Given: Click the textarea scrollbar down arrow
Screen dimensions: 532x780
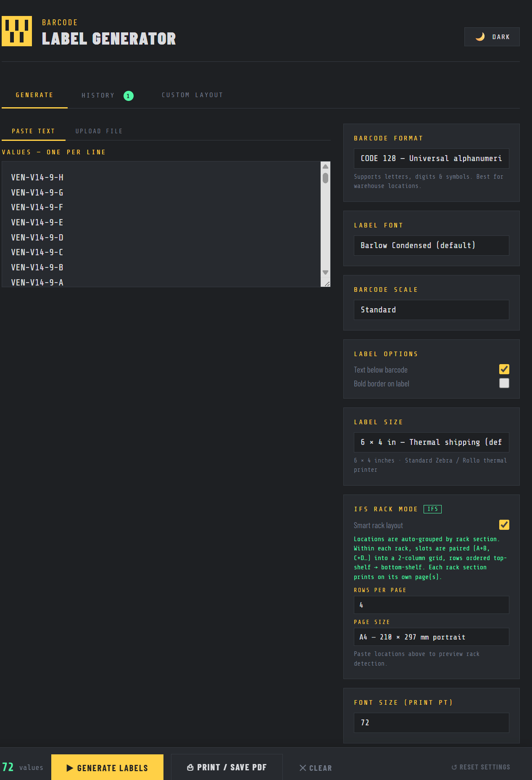Looking at the screenshot, I should coord(325,272).
